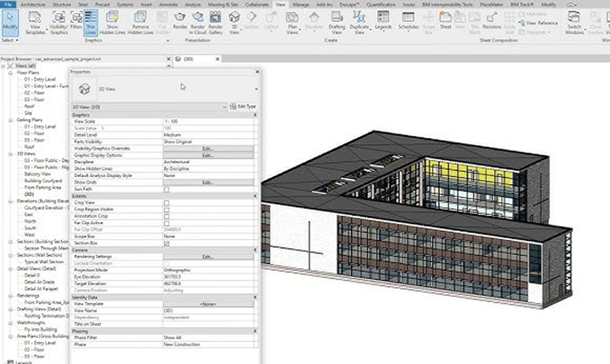This screenshot has height=364, width=610.
Task: Collapse the Graphics properties section
Action: coord(256,115)
